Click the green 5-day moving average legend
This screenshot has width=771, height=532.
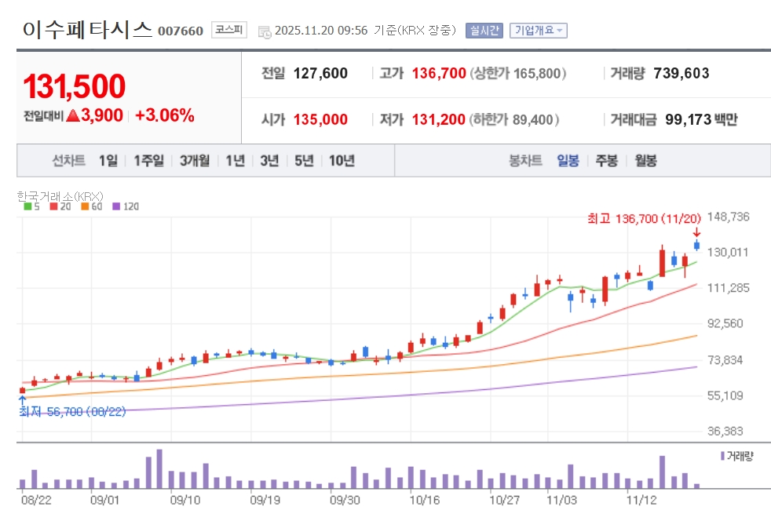point(27,206)
